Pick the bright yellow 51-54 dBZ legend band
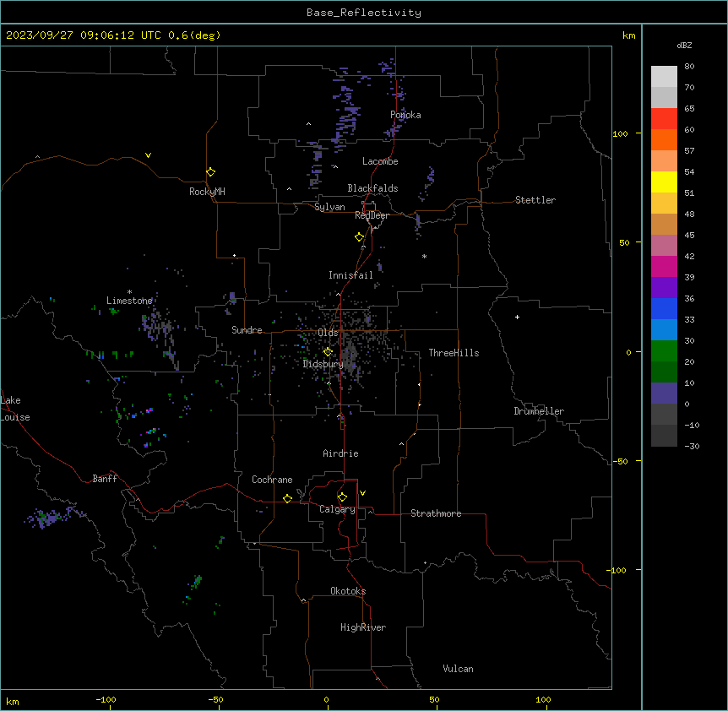This screenshot has width=728, height=711. 664,182
